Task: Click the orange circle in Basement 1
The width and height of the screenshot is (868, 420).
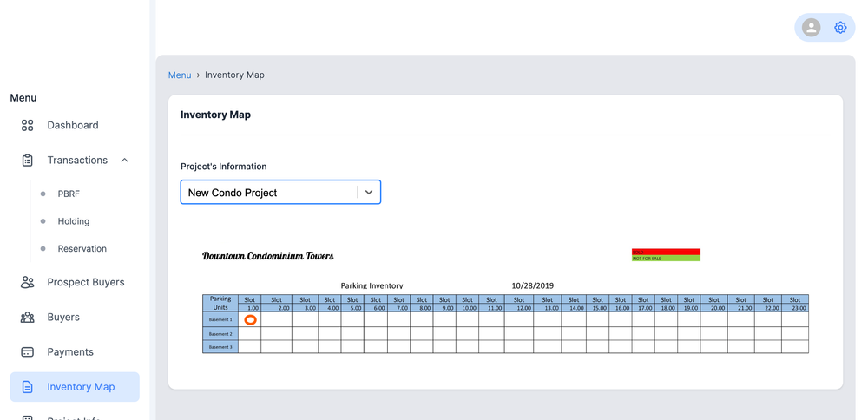Action: click(250, 320)
